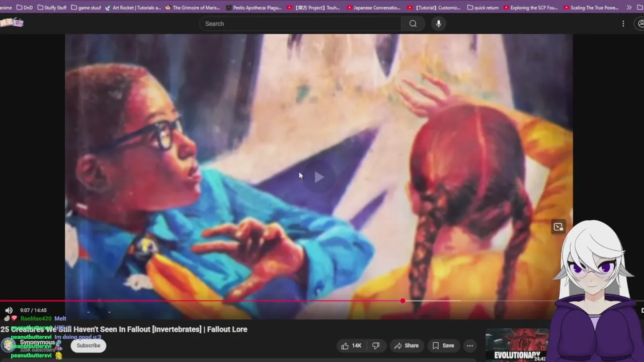Image resolution: width=644 pixels, height=362 pixels.
Task: Start voice search with microphone icon
Action: [x=439, y=24]
